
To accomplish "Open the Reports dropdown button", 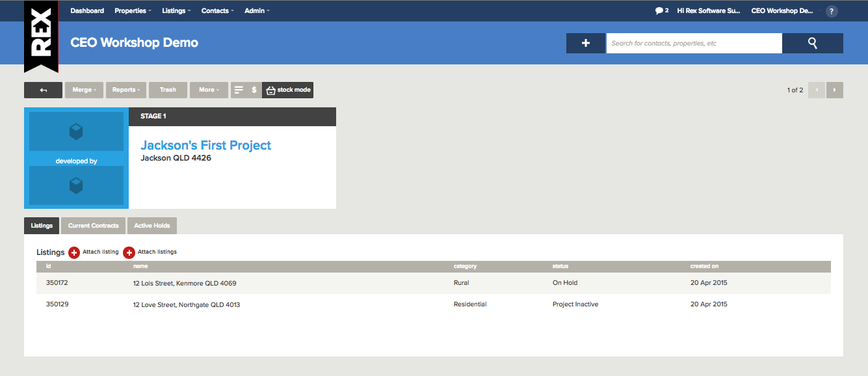I will [126, 90].
